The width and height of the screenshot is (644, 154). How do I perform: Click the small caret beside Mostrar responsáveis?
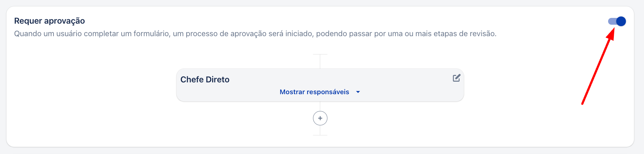pos(358,92)
